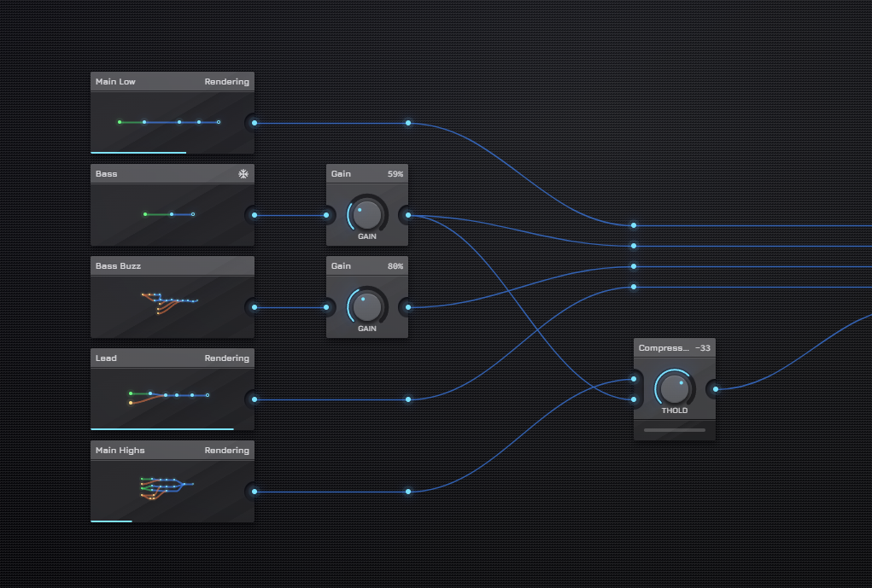Click the Compressor THOLD knob

pyautogui.click(x=674, y=388)
